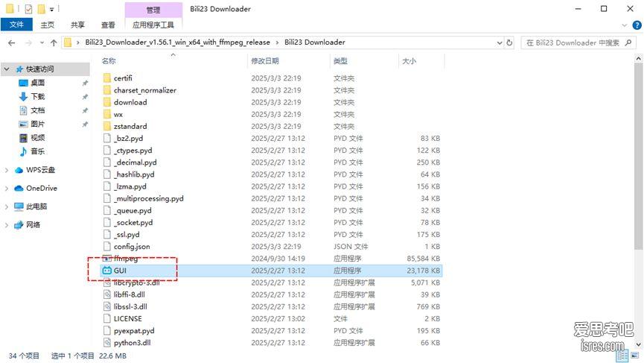Open the help question mark icon

click(x=637, y=25)
